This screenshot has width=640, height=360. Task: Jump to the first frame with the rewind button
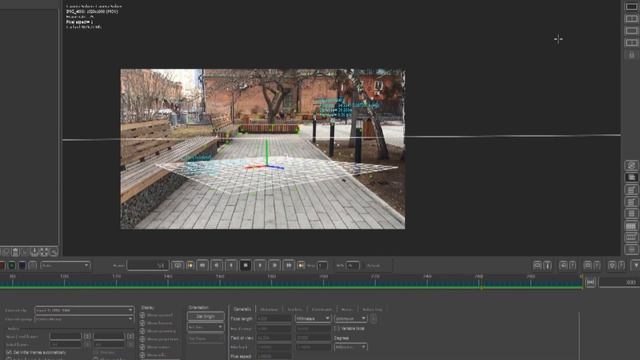[x=202, y=265]
